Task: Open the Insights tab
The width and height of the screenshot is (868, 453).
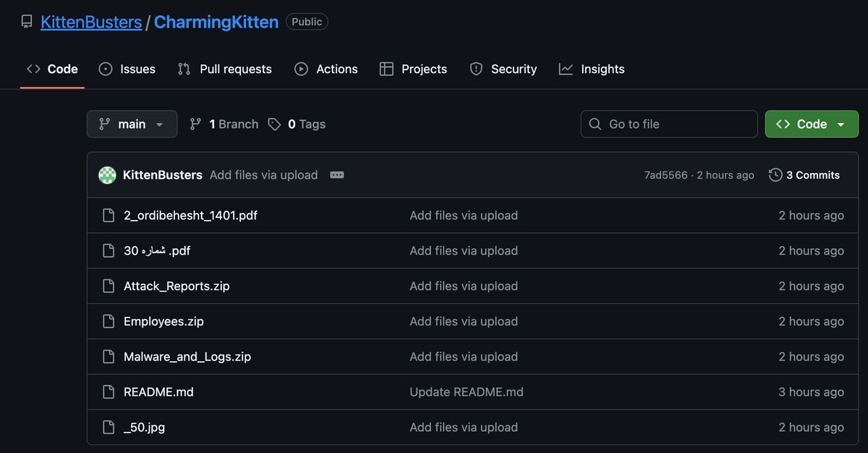Action: (x=592, y=69)
